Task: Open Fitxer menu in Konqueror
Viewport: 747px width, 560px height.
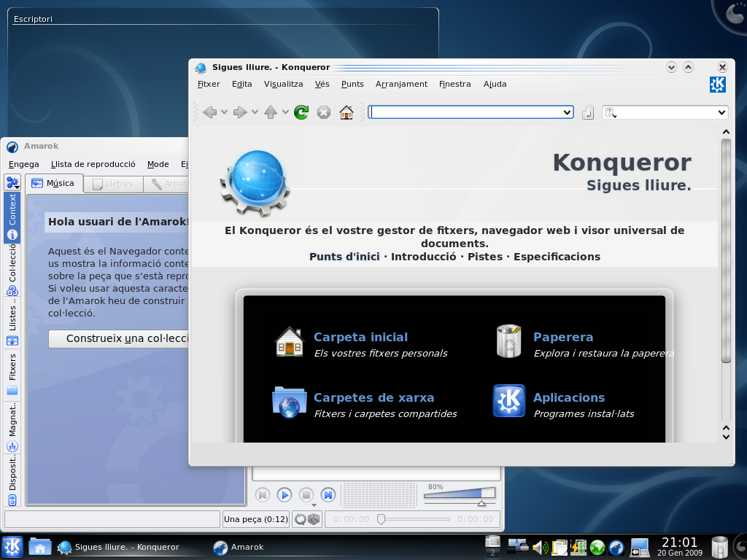Action: click(209, 85)
